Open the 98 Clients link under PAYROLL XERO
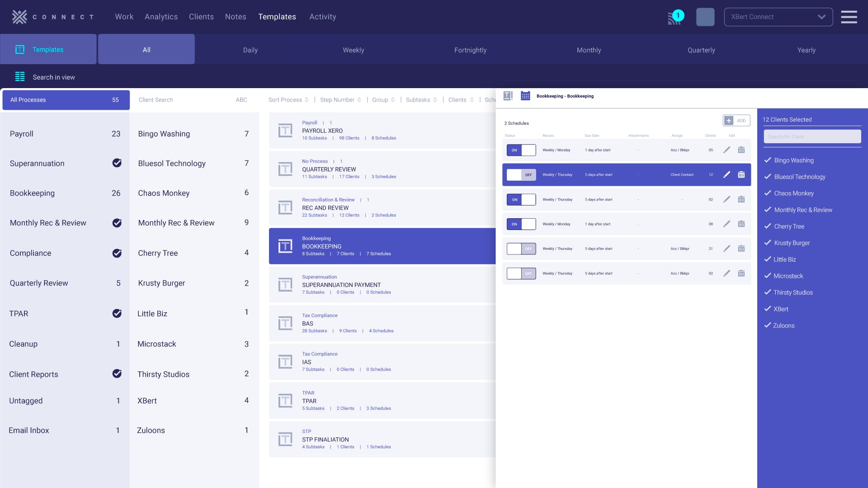This screenshot has width=868, height=488. point(349,138)
